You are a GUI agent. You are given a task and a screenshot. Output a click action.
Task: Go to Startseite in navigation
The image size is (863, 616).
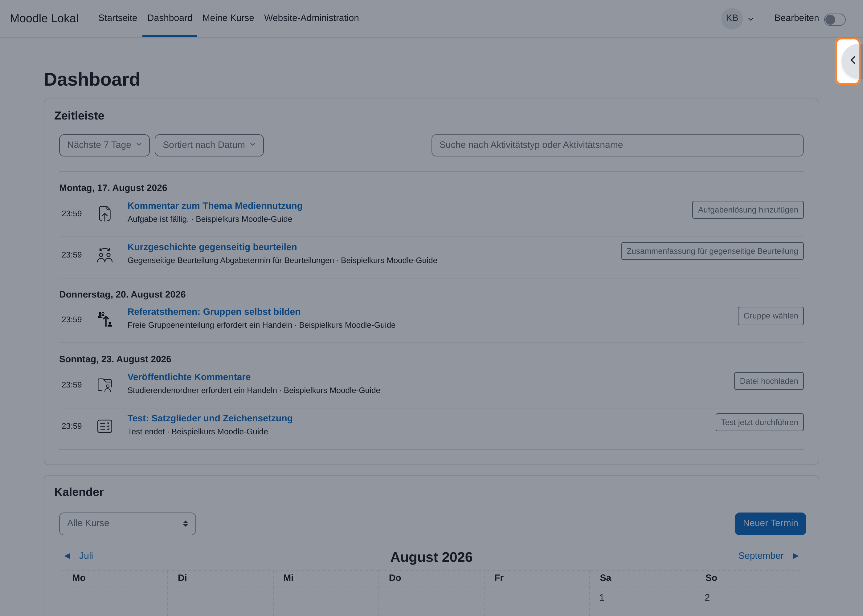pos(118,18)
